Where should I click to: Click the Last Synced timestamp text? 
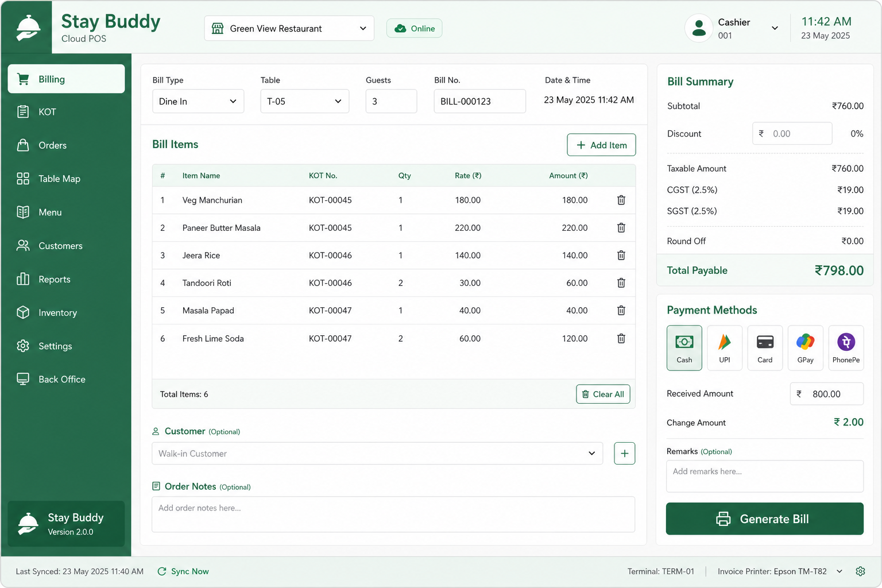click(80, 571)
